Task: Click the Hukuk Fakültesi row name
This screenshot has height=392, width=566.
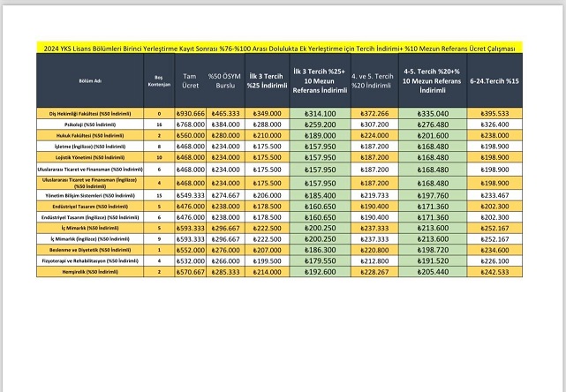Action: click(x=90, y=135)
